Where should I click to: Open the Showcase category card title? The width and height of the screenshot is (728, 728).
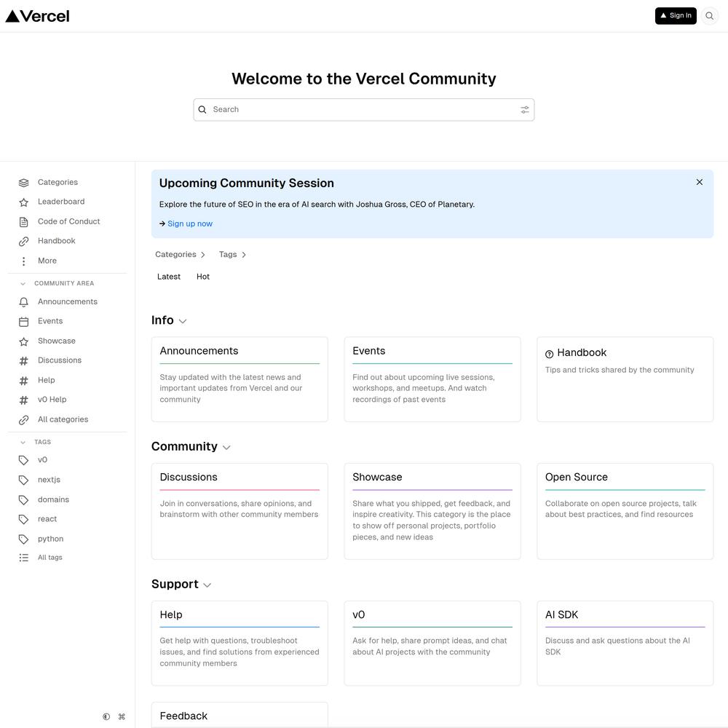point(377,478)
